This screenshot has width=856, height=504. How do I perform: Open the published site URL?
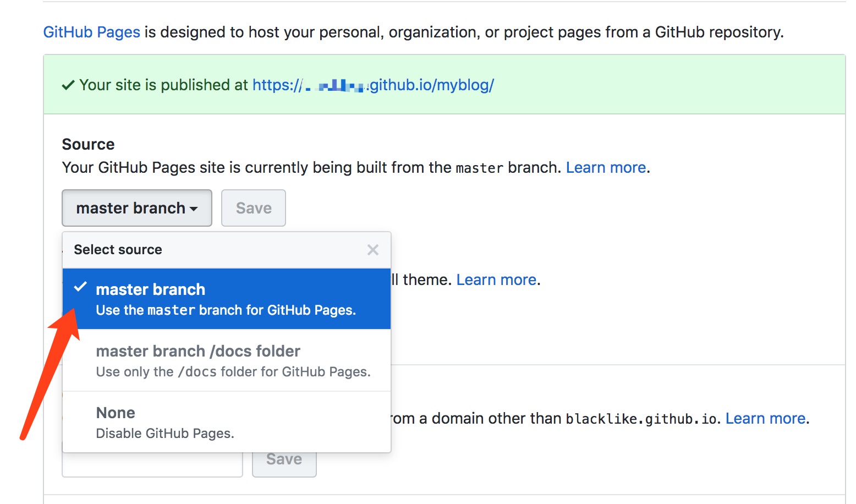pos(373,85)
